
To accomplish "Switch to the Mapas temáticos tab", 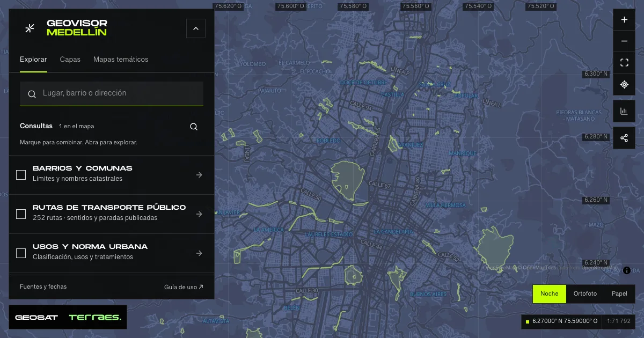I will [x=121, y=60].
